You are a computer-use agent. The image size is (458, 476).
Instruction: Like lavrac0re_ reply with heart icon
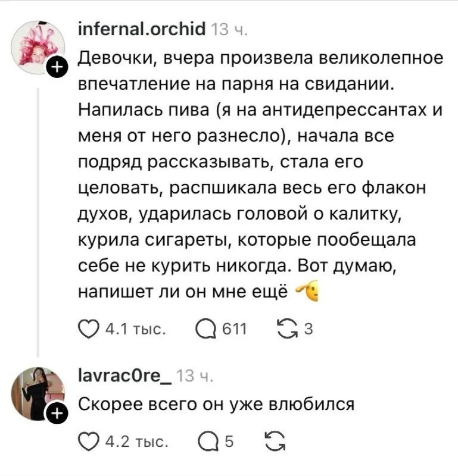tap(88, 441)
